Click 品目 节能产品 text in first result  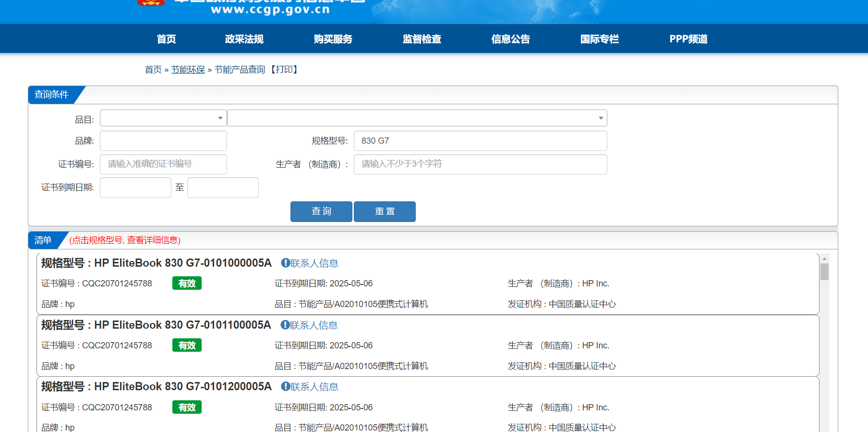[x=351, y=304]
